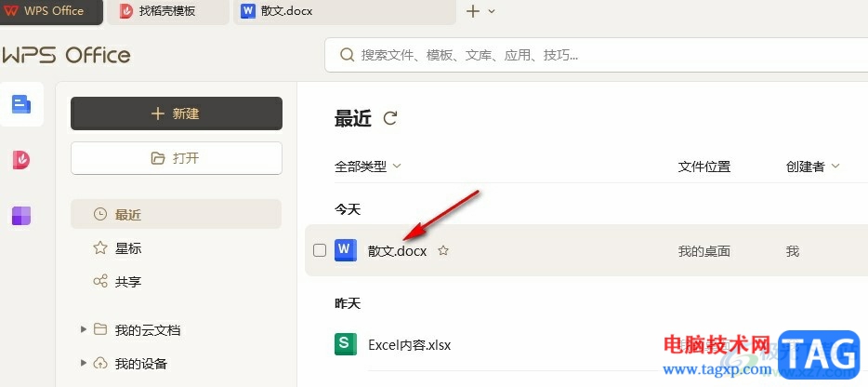Click the 文件位置 column header
The image size is (868, 387).
(x=704, y=166)
